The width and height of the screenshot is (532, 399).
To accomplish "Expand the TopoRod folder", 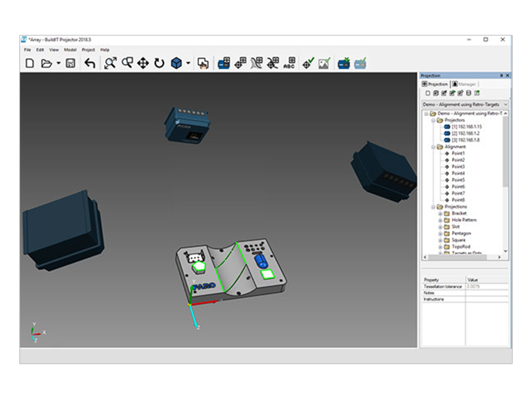I will (x=440, y=247).
